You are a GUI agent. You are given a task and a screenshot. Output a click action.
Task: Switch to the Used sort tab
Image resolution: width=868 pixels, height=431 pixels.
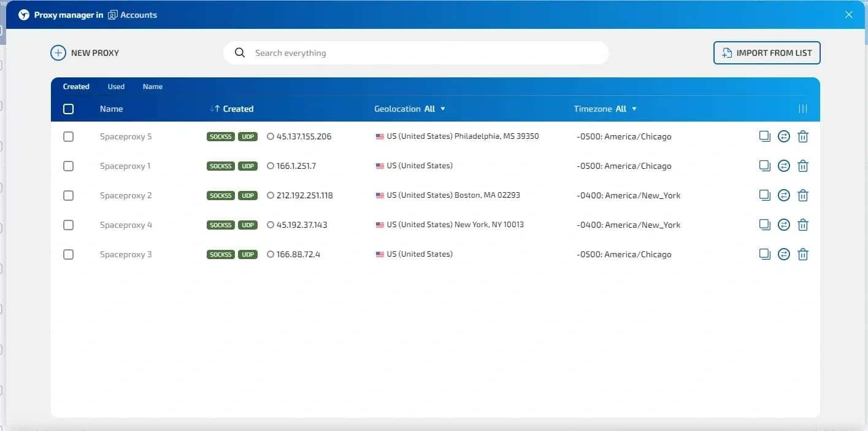coord(115,87)
